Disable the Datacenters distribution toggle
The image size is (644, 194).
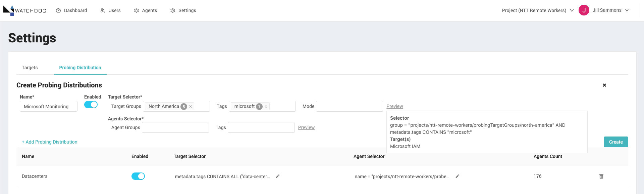[138, 176]
